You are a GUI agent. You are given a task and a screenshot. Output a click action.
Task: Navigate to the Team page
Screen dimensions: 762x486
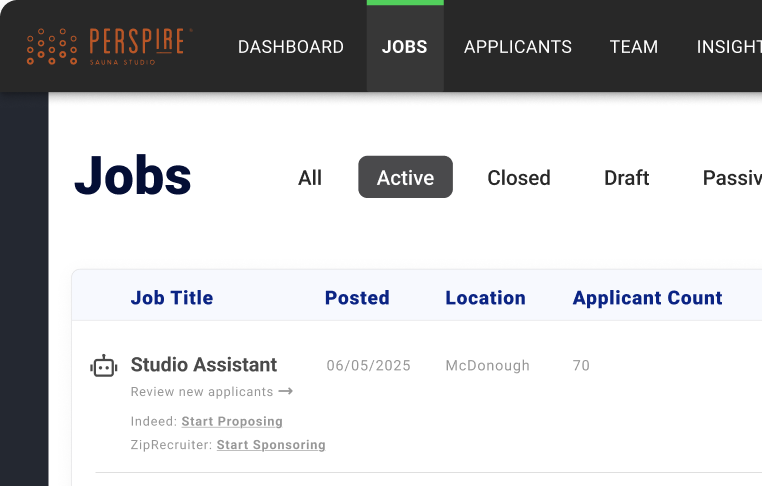pyautogui.click(x=634, y=47)
